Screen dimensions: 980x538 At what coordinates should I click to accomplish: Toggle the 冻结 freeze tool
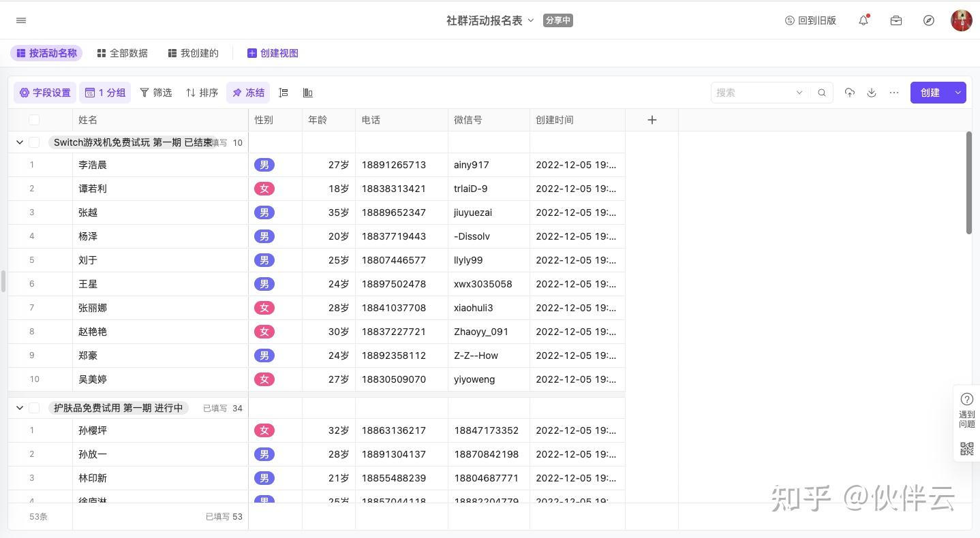pos(248,93)
